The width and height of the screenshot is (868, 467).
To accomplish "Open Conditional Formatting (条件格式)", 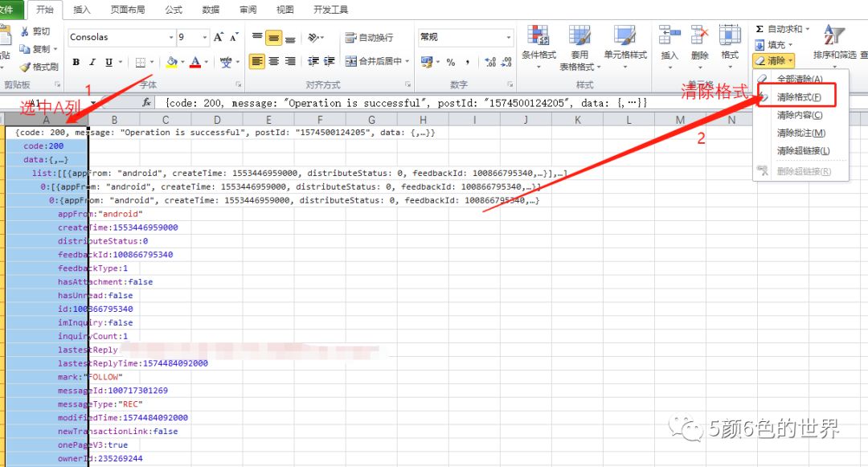I will tap(538, 47).
